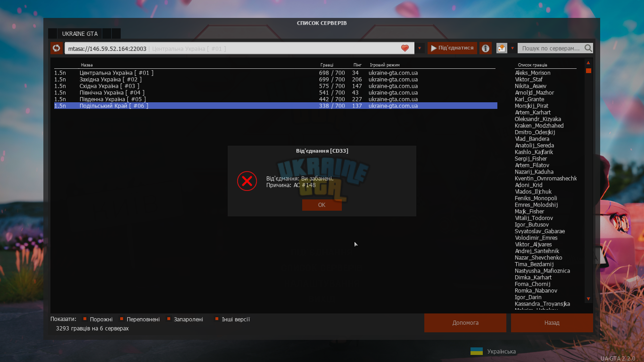This screenshot has height=362, width=644.
Task: Click player Artem_Karhart in the list
Action: point(533,112)
